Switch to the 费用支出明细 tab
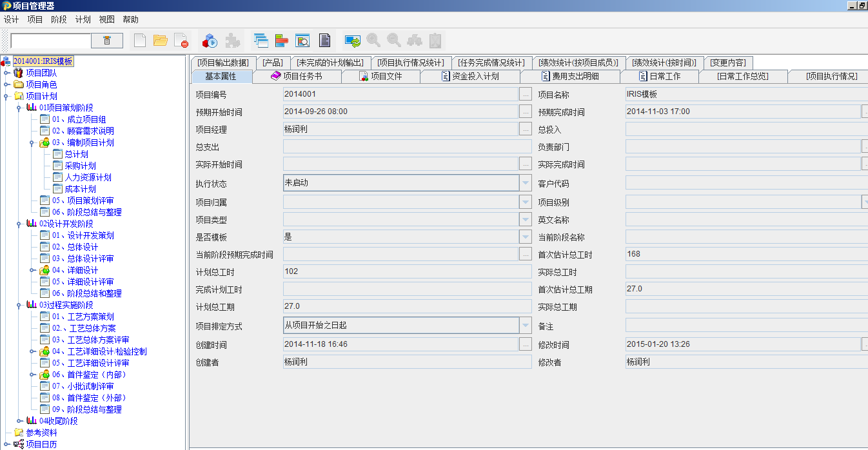 point(570,76)
